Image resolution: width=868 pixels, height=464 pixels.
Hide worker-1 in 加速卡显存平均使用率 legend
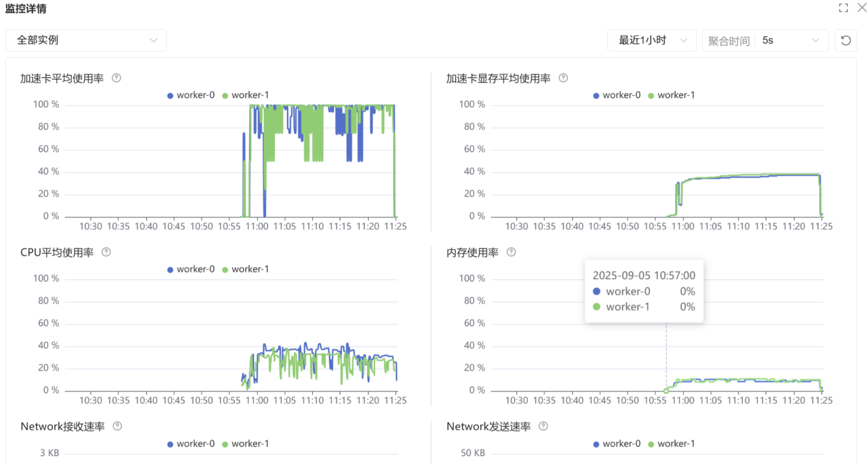point(671,95)
